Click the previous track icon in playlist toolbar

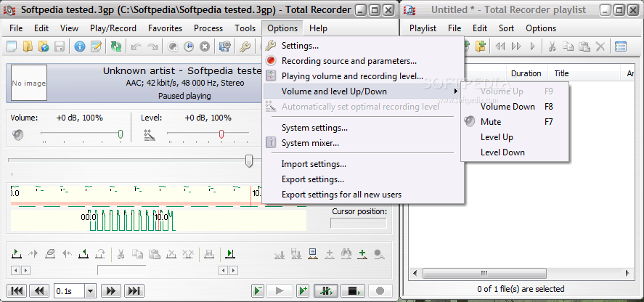point(500,46)
